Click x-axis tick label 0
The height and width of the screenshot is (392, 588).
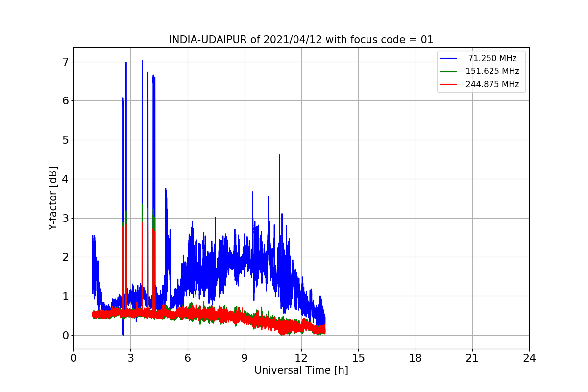[73, 358]
